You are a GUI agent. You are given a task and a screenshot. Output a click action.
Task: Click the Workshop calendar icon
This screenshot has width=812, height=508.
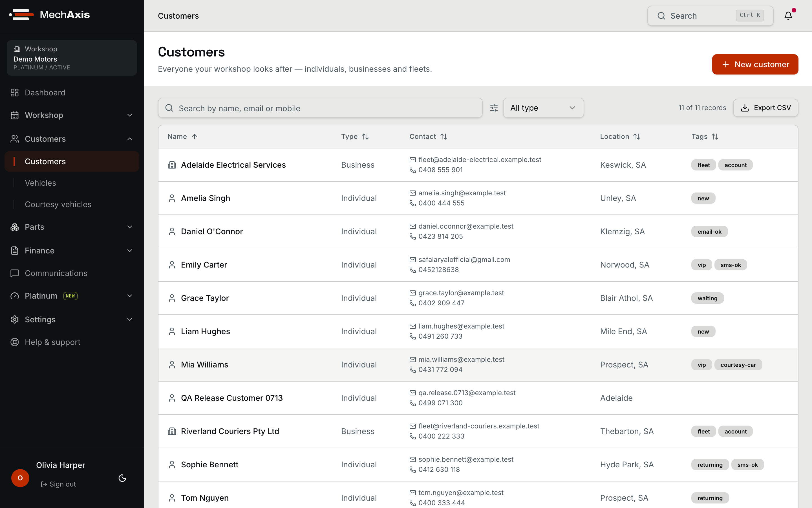click(14, 115)
